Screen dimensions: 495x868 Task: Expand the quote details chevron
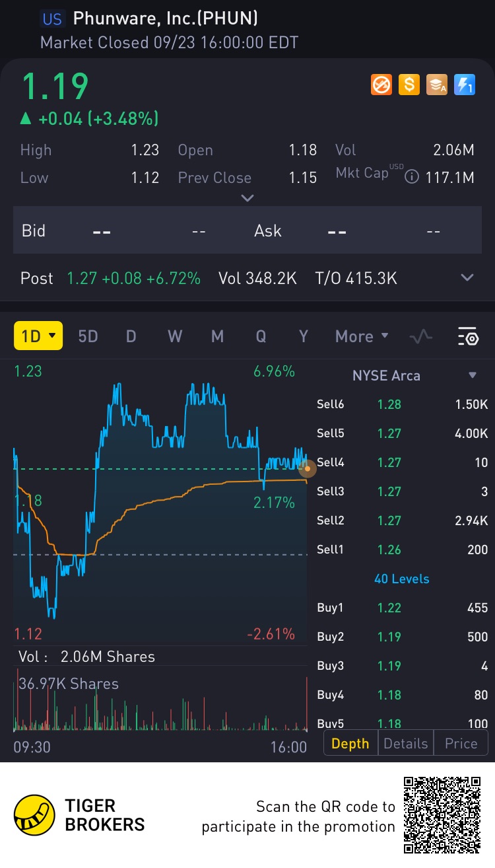(x=247, y=198)
